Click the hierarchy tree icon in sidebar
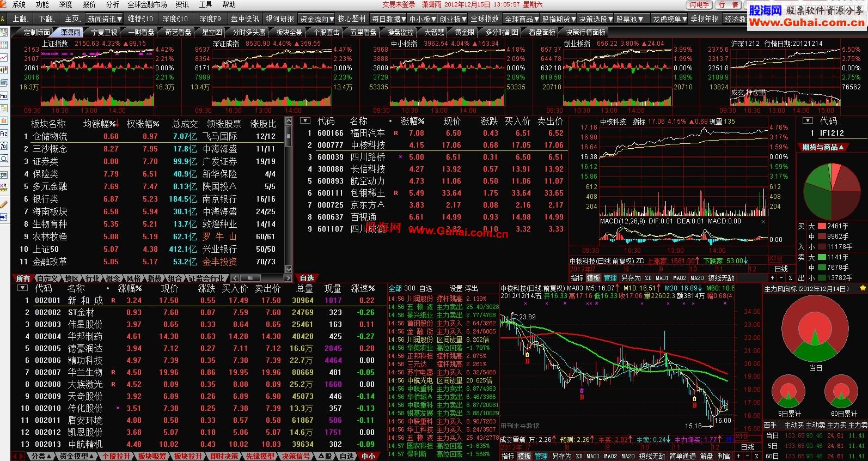 pyautogui.click(x=4, y=108)
